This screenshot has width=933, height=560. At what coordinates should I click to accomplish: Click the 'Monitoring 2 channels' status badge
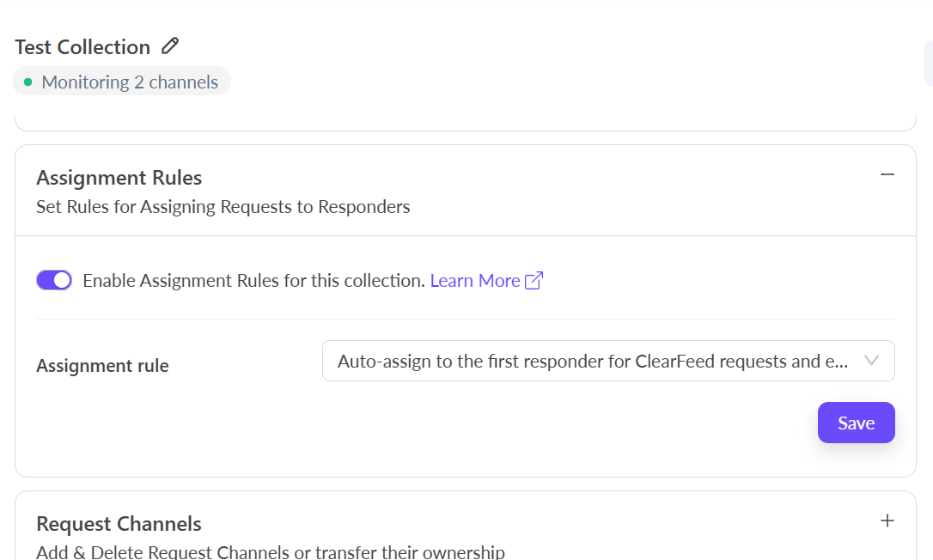[x=121, y=82]
